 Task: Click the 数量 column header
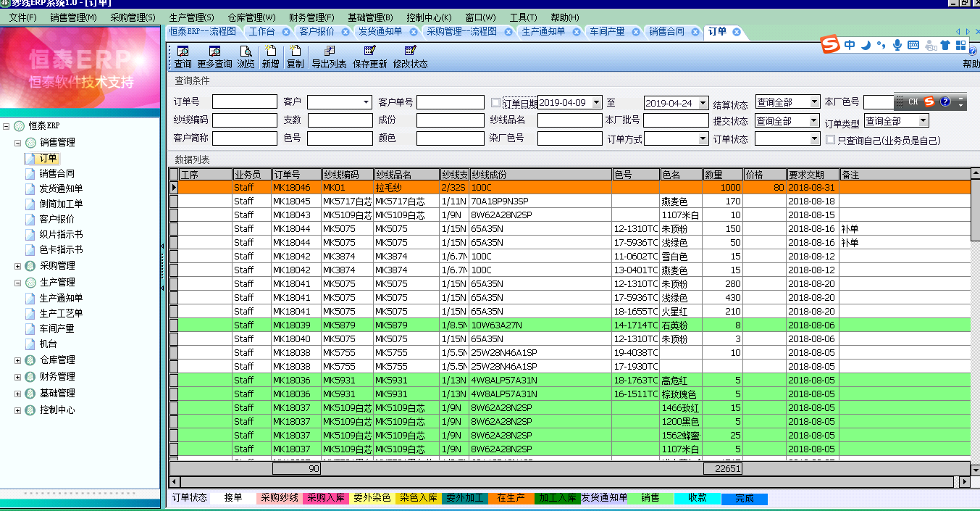(x=722, y=175)
